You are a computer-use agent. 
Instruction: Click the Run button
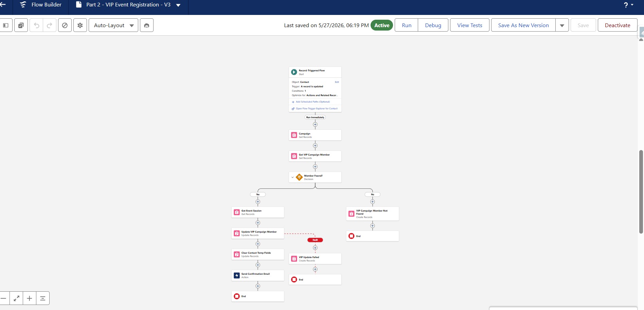coord(407,25)
